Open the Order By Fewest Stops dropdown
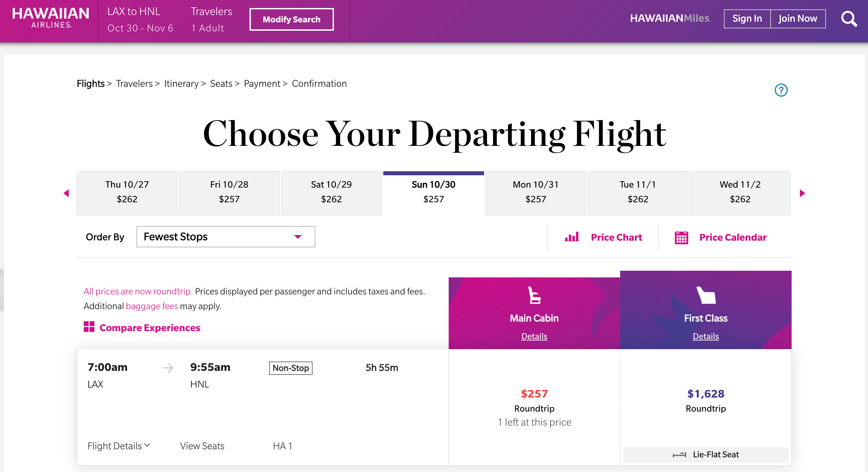The image size is (868, 472). (x=226, y=237)
